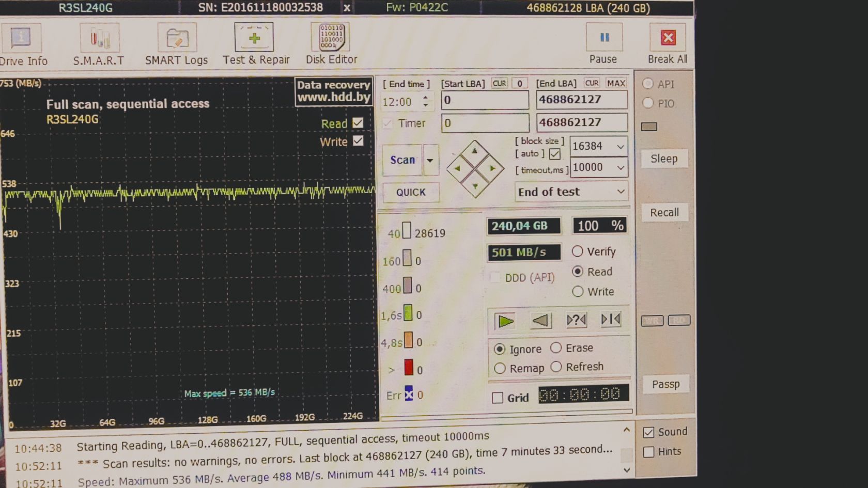
Task: Click the Start LBA input field
Action: (x=485, y=100)
